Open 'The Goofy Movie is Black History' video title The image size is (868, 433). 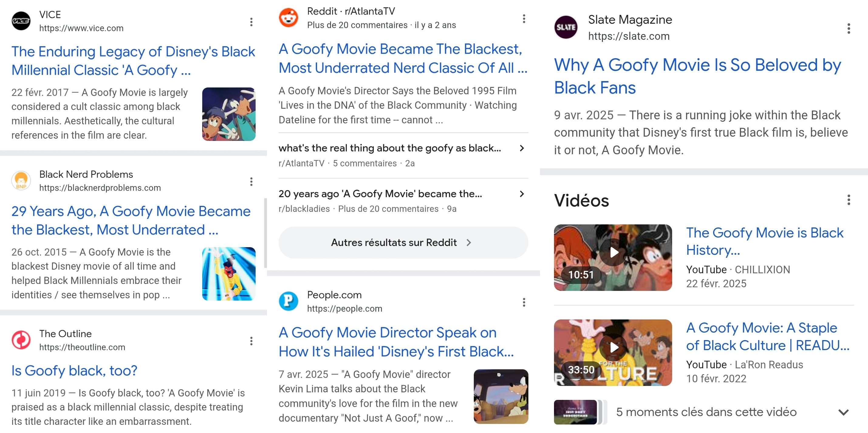click(x=764, y=241)
